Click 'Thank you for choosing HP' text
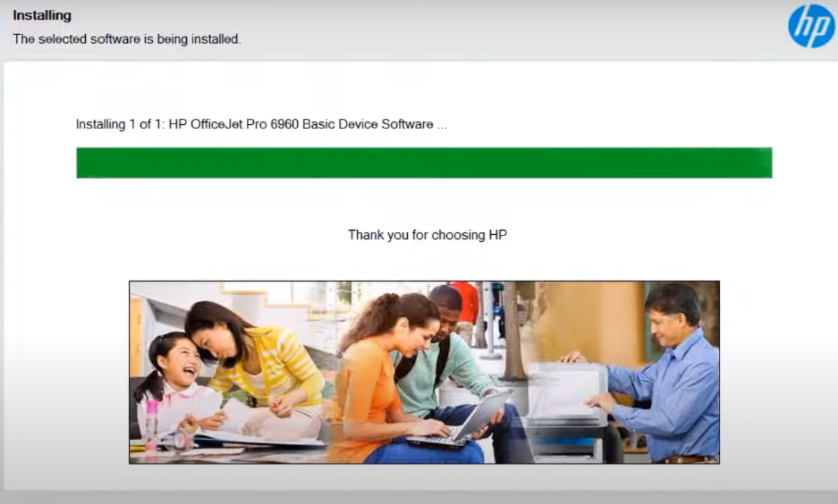Viewport: 838px width, 504px height. 427,235
